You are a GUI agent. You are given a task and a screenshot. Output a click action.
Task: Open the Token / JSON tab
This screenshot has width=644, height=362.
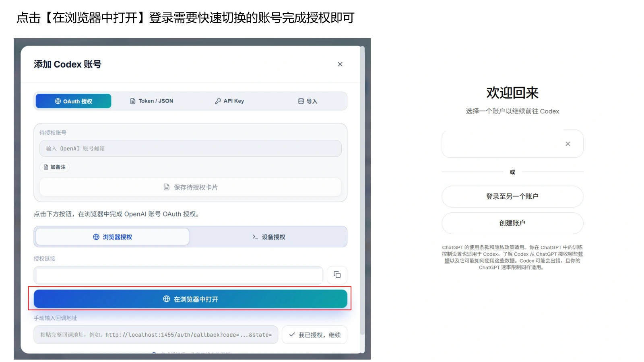(152, 101)
